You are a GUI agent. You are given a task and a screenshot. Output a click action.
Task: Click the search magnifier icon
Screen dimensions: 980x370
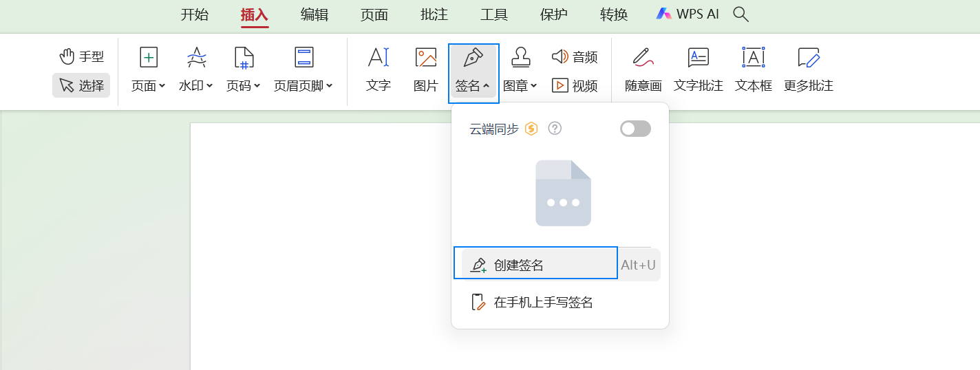(x=741, y=14)
